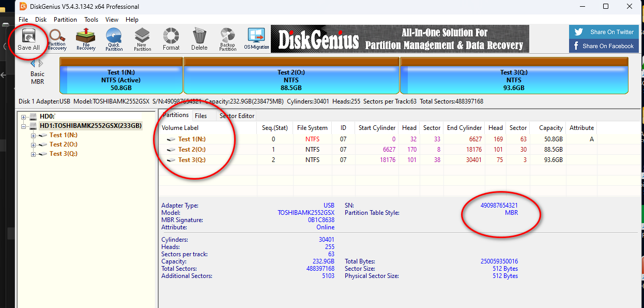Open the Disk menu

point(41,20)
